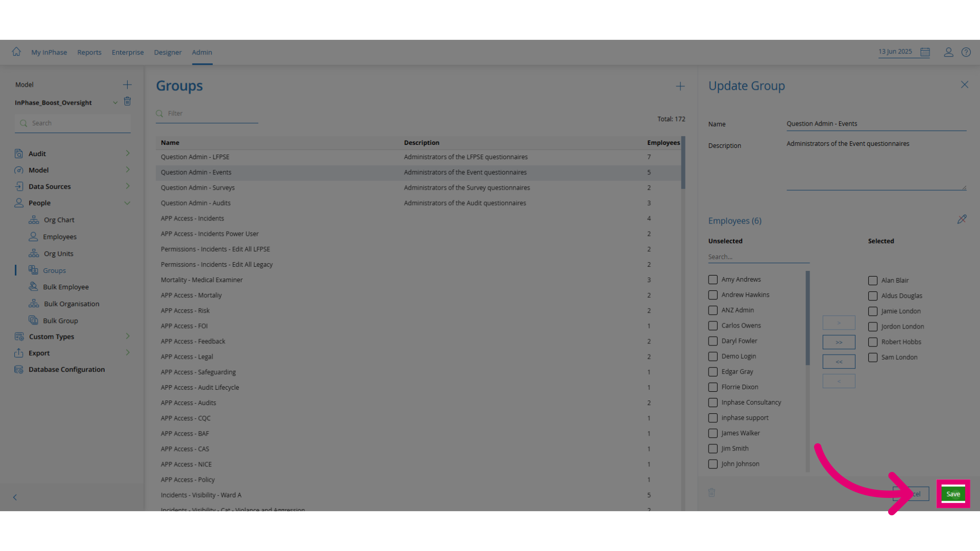The width and height of the screenshot is (980, 551).
Task: Open the My InPhase menu
Action: point(49,52)
